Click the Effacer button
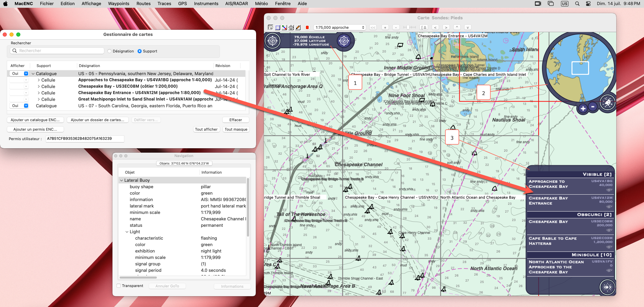The height and width of the screenshot is (307, 644). (x=236, y=120)
